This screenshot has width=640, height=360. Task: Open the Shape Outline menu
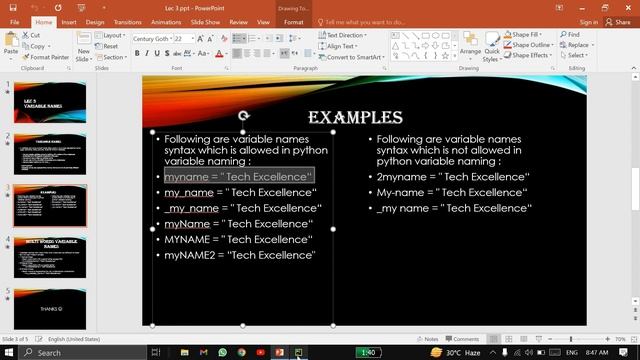529,45
